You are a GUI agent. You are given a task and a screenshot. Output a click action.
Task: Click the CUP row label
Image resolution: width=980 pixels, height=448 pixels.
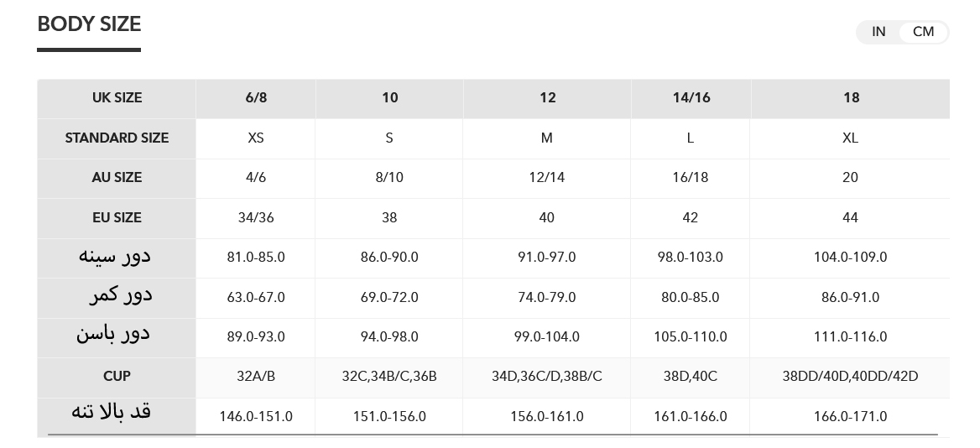tap(117, 376)
